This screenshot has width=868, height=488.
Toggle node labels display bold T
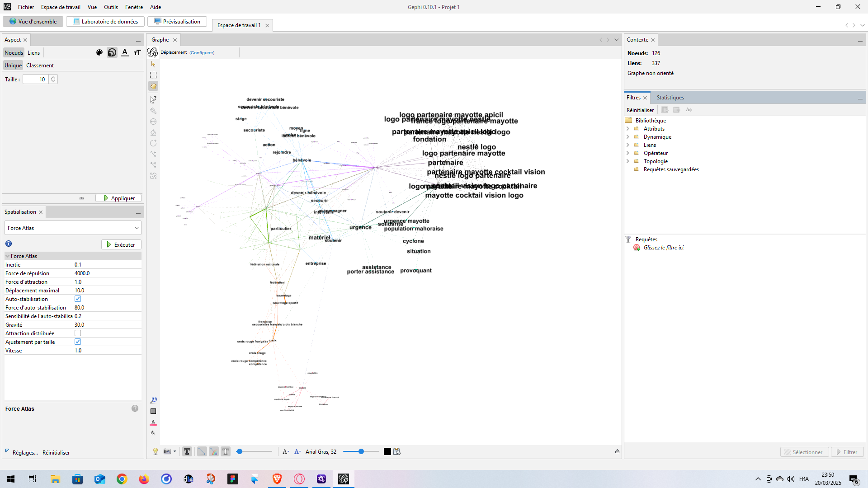click(187, 451)
